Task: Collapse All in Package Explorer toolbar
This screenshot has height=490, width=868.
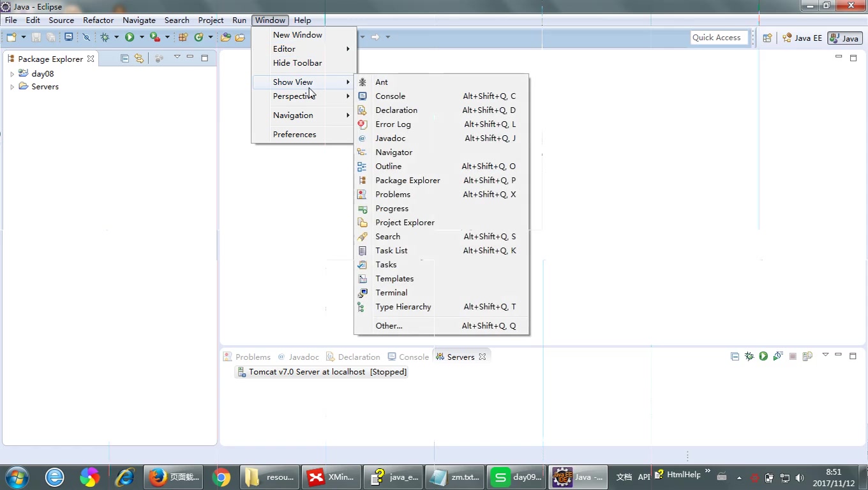Action: click(x=124, y=59)
